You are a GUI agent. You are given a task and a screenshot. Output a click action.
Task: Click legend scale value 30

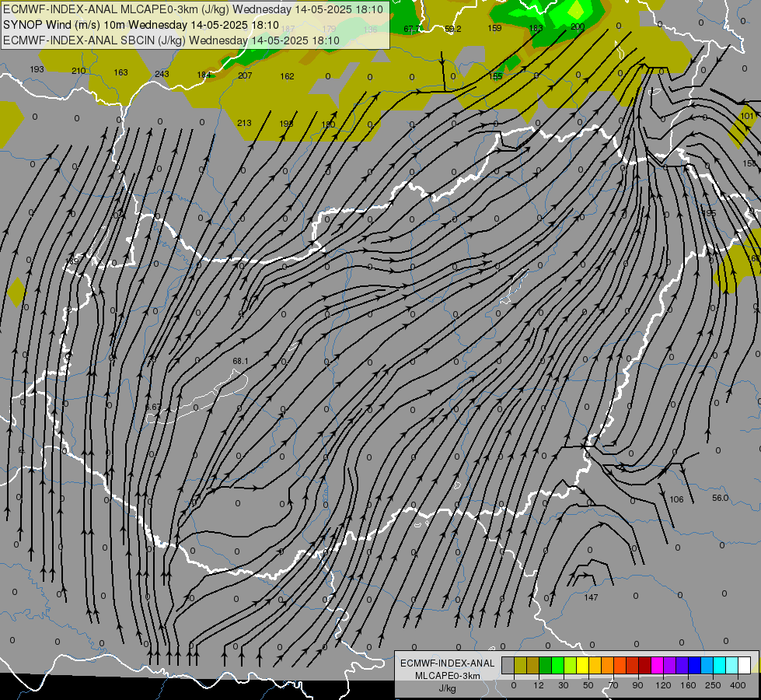tap(564, 685)
